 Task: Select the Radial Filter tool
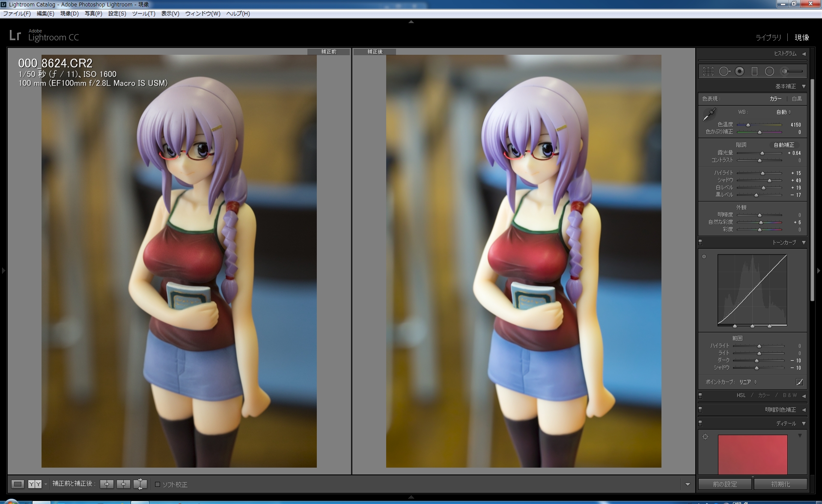pyautogui.click(x=769, y=71)
